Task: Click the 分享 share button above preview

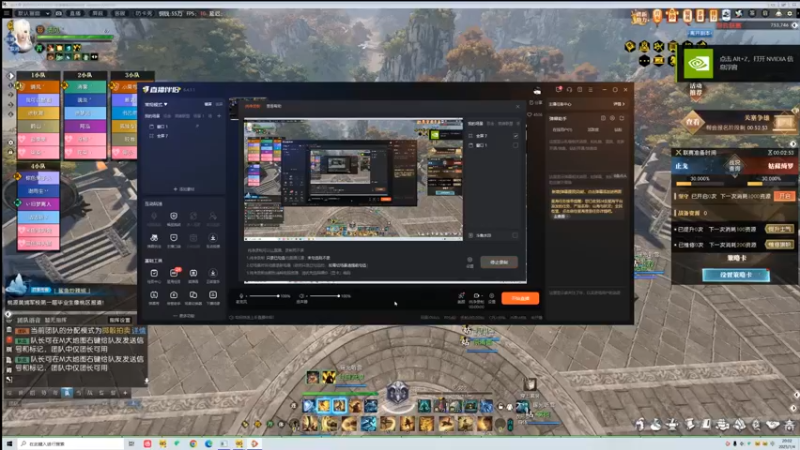Action: [x=536, y=103]
